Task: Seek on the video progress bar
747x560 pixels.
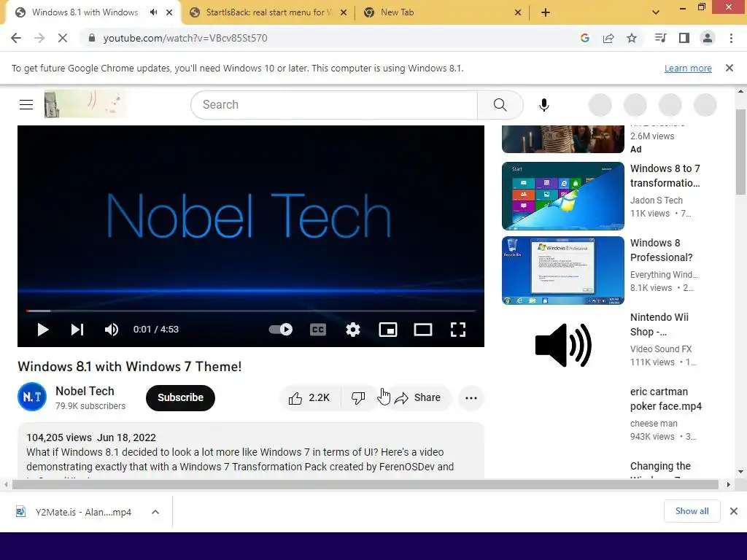Action: [251, 311]
